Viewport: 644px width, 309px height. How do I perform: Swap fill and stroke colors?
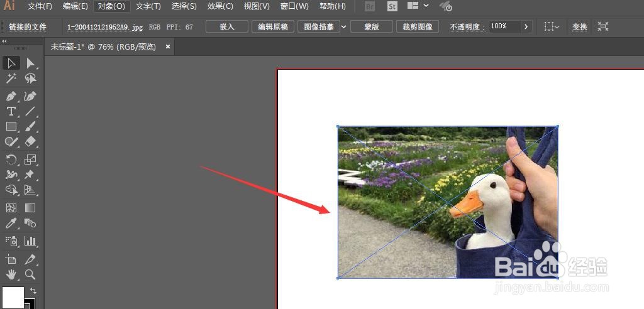tap(33, 290)
